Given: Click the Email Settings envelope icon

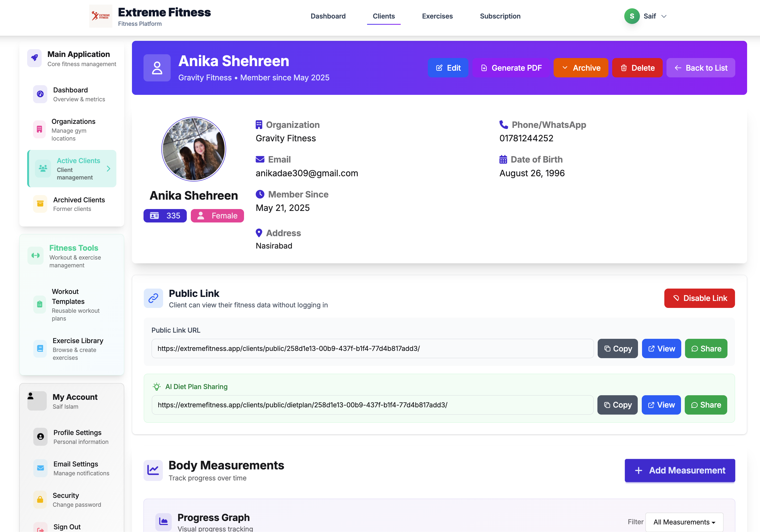Looking at the screenshot, I should tap(40, 468).
